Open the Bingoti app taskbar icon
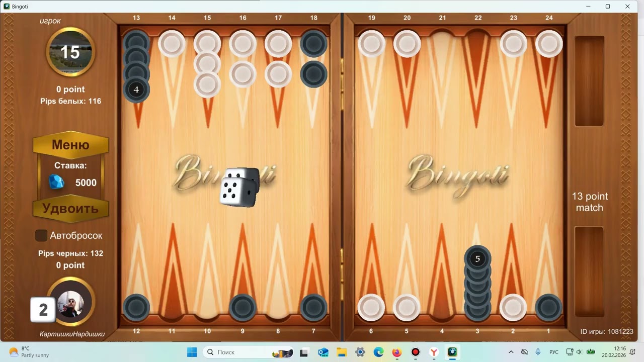Screen dimensions: 644x362 452,352
